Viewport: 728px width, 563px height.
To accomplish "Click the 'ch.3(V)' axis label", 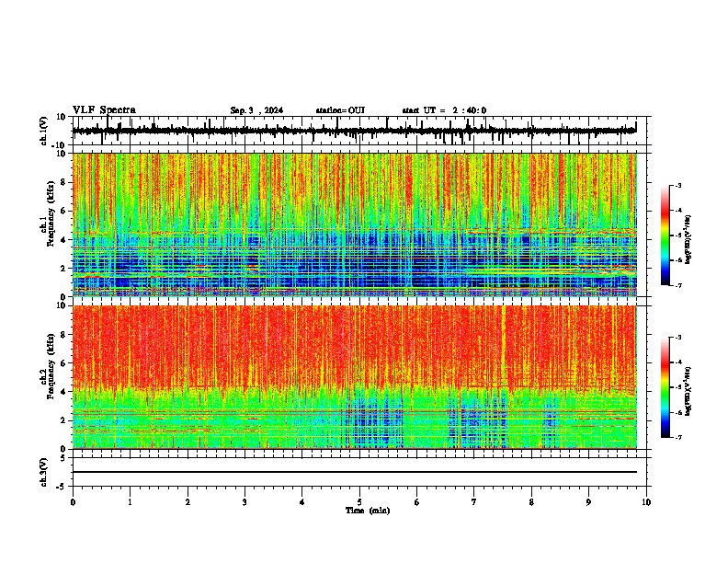I will [44, 473].
